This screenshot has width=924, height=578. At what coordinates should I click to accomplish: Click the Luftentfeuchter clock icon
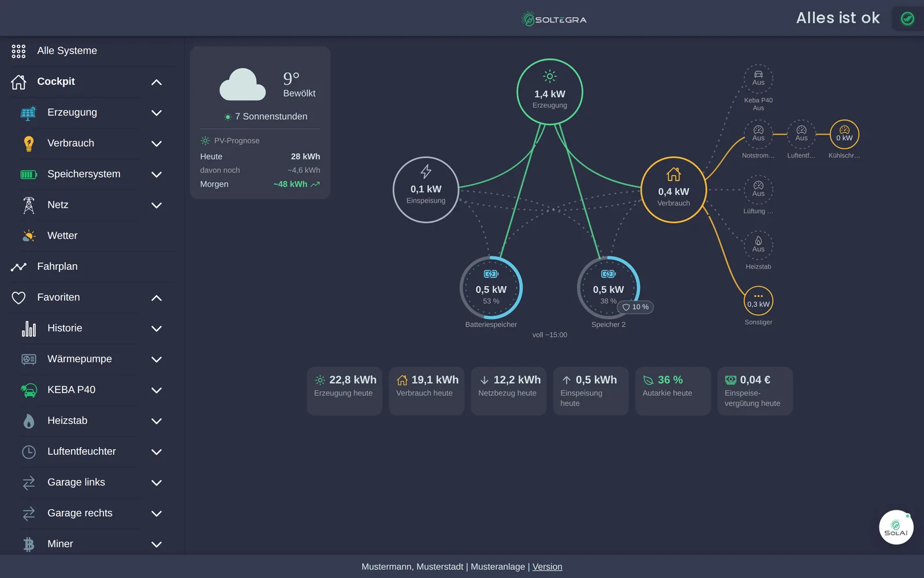coord(28,451)
